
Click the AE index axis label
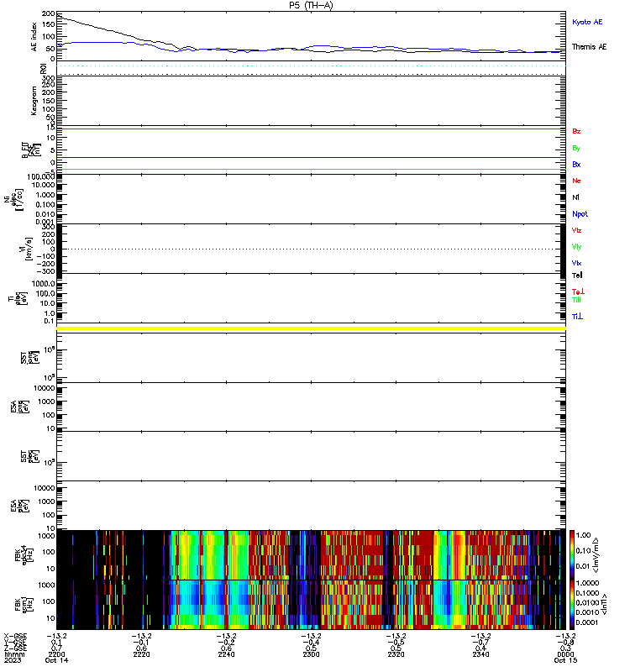34,37
